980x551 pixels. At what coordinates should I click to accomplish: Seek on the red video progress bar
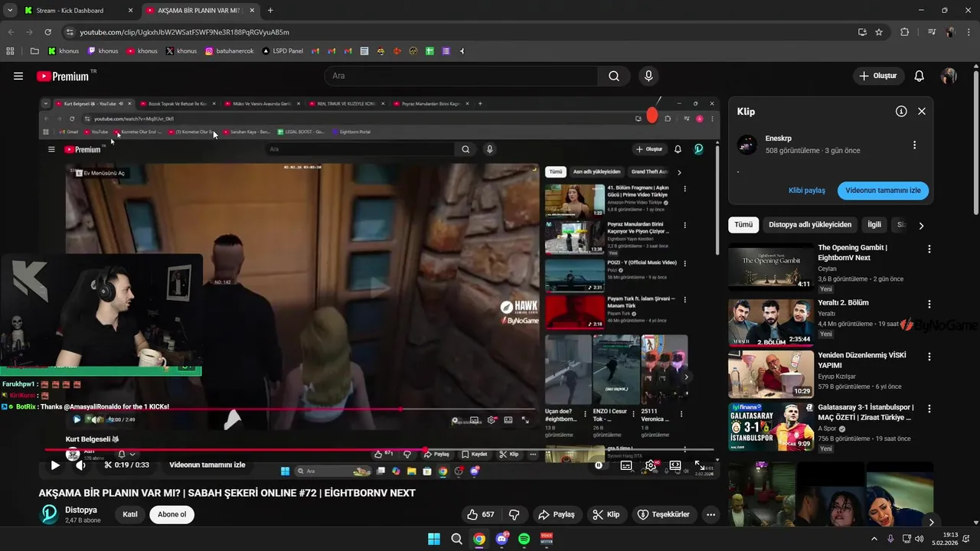click(379, 450)
